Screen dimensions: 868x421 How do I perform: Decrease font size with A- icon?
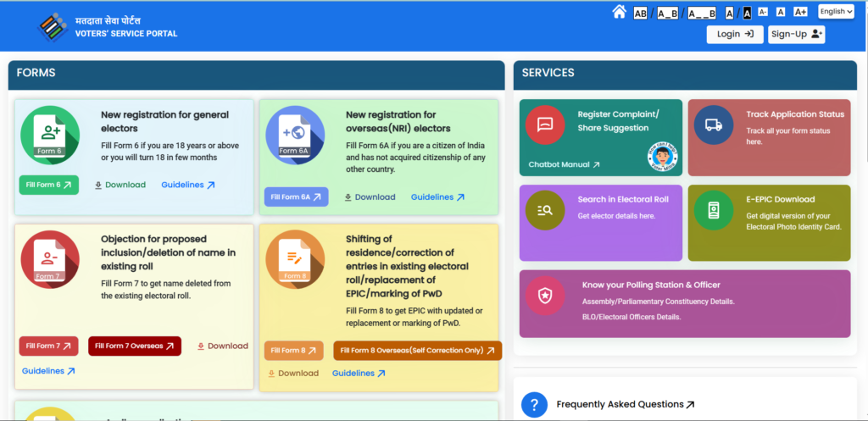click(x=763, y=12)
